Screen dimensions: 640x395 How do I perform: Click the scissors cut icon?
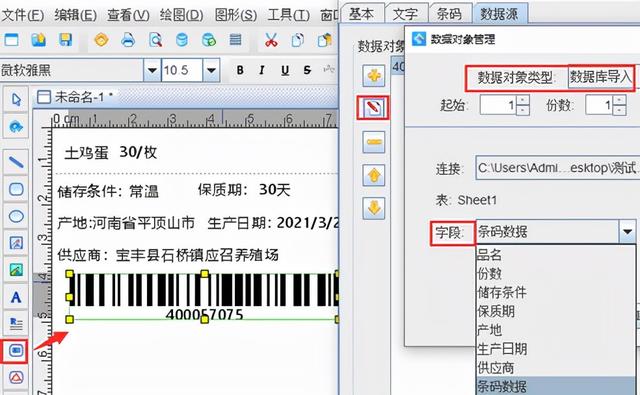pyautogui.click(x=271, y=40)
